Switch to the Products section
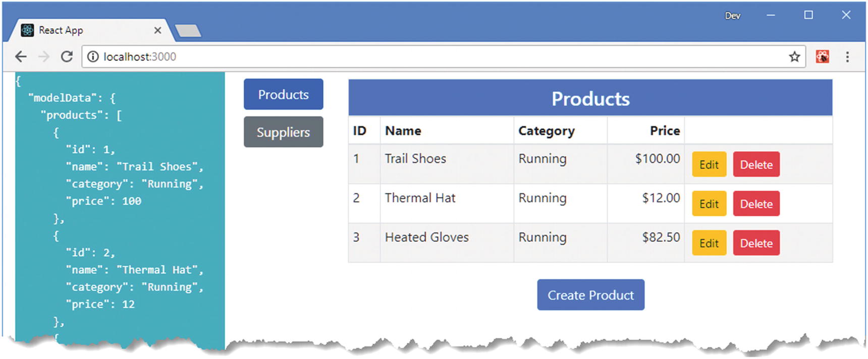868x359 pixels. point(283,94)
